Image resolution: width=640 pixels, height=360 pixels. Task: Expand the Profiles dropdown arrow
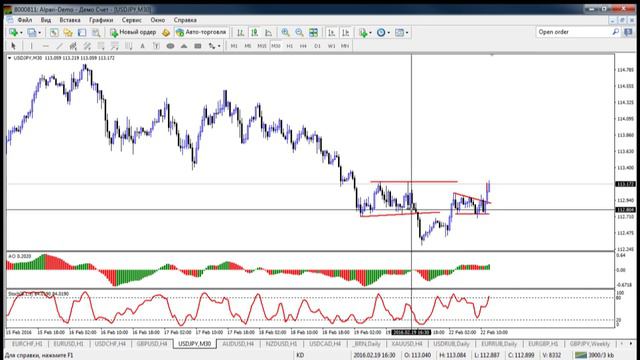39,33
